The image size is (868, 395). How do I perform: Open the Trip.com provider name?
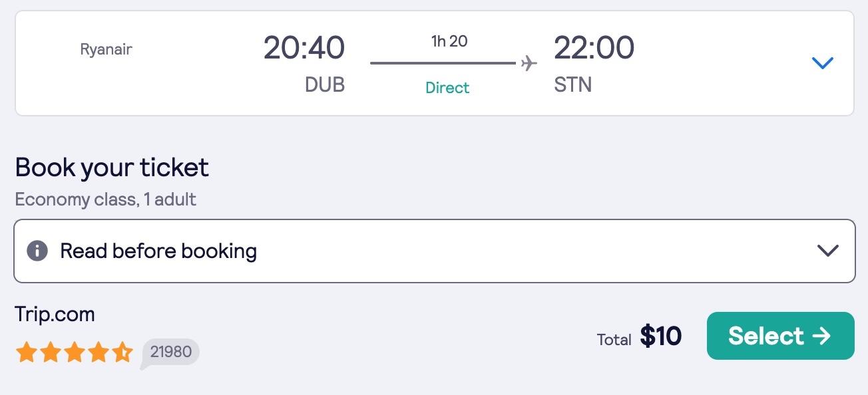coord(55,314)
